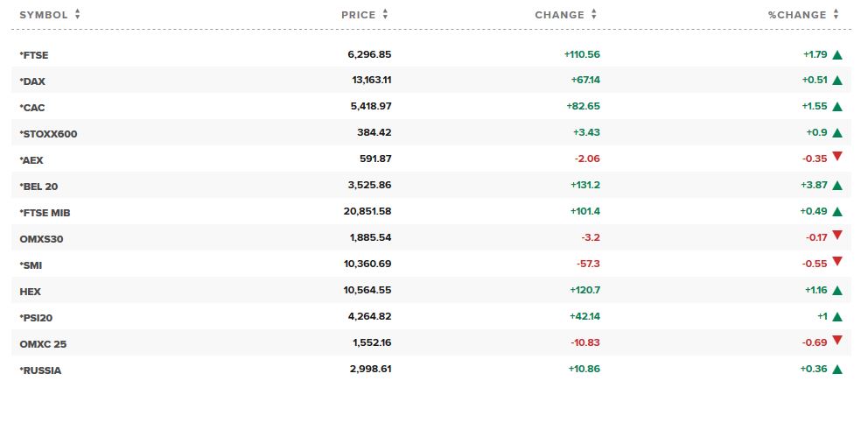Click the %CHANGE column header
Screen dimensions: 868x423
point(796,15)
